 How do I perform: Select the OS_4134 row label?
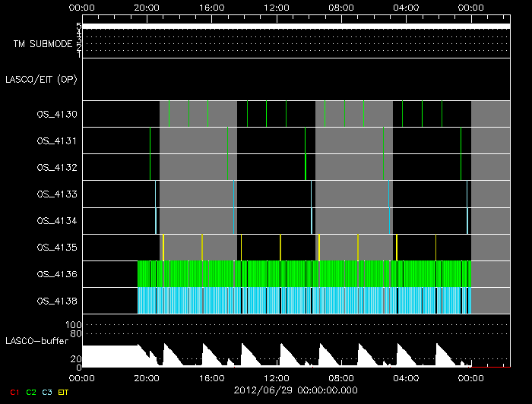(x=57, y=221)
